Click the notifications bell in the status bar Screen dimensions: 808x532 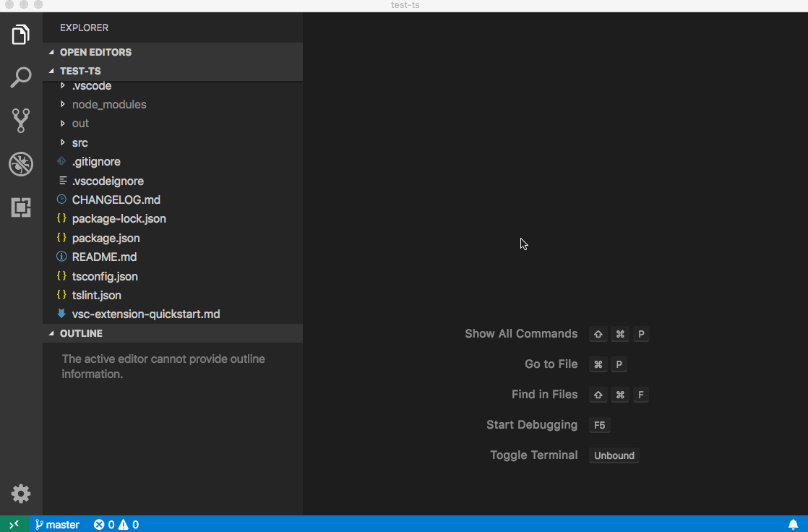click(x=792, y=524)
